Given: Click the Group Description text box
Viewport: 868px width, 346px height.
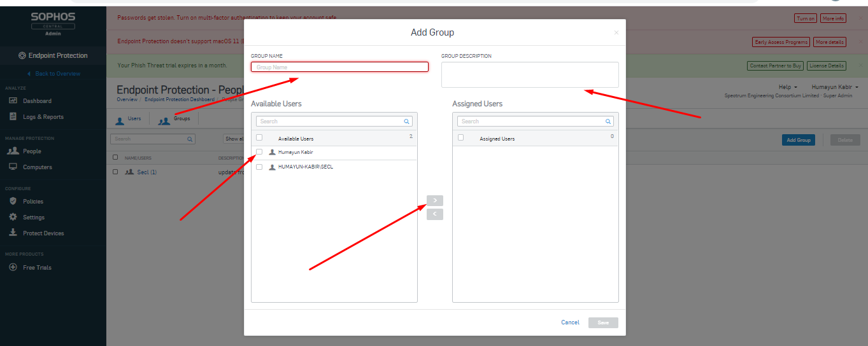Looking at the screenshot, I should pos(530,74).
